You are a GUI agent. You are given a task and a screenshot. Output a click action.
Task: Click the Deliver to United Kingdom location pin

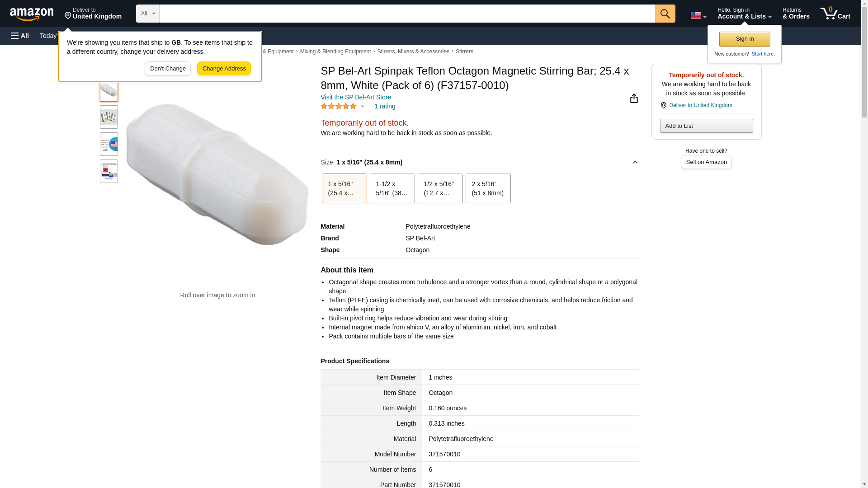[93, 14]
